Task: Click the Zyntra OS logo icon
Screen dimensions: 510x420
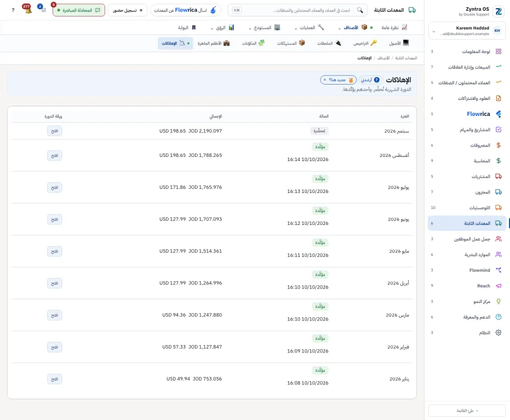Action: (x=498, y=11)
